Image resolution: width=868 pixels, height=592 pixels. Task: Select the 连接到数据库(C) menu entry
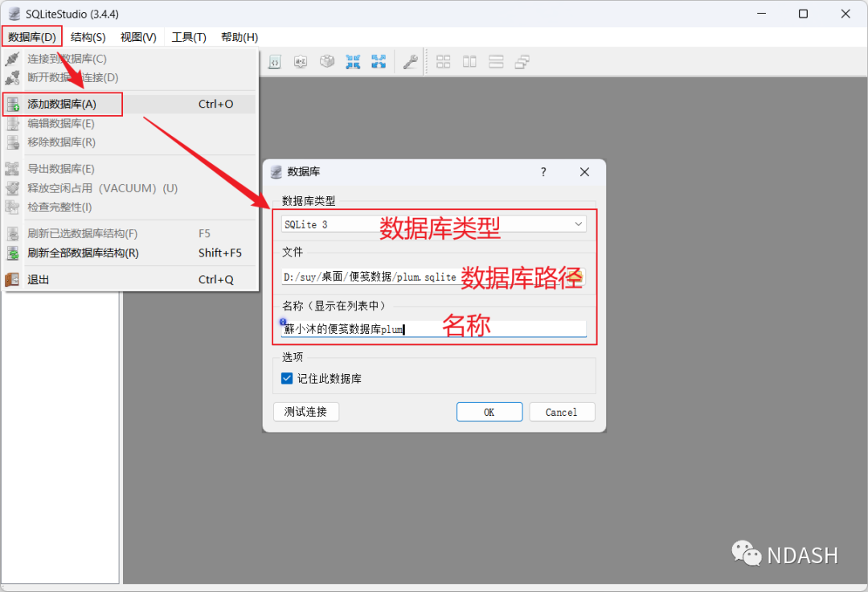(129, 59)
